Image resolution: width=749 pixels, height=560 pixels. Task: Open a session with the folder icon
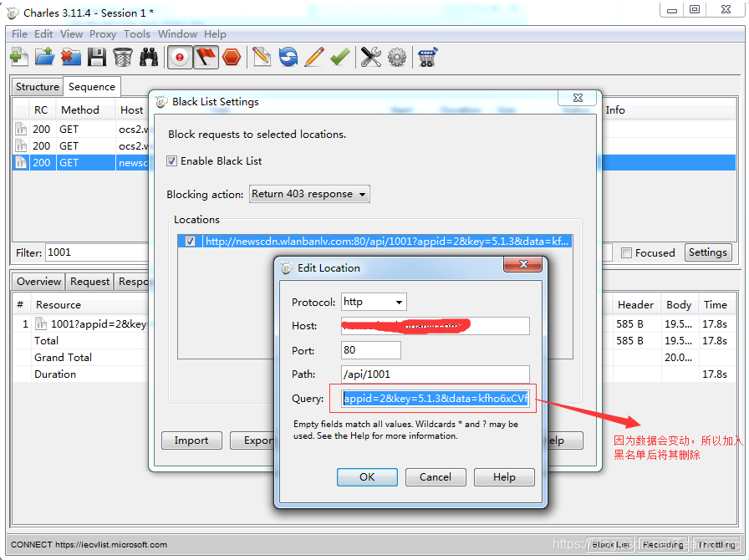45,58
